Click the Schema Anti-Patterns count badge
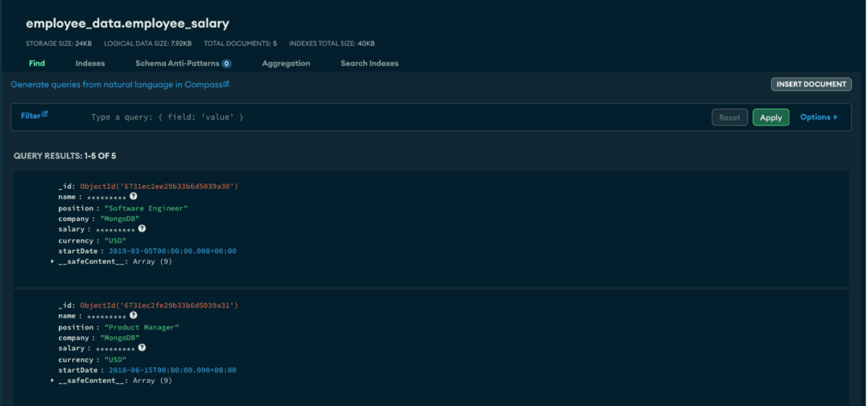Image resolution: width=868 pixels, height=406 pixels. tap(227, 64)
